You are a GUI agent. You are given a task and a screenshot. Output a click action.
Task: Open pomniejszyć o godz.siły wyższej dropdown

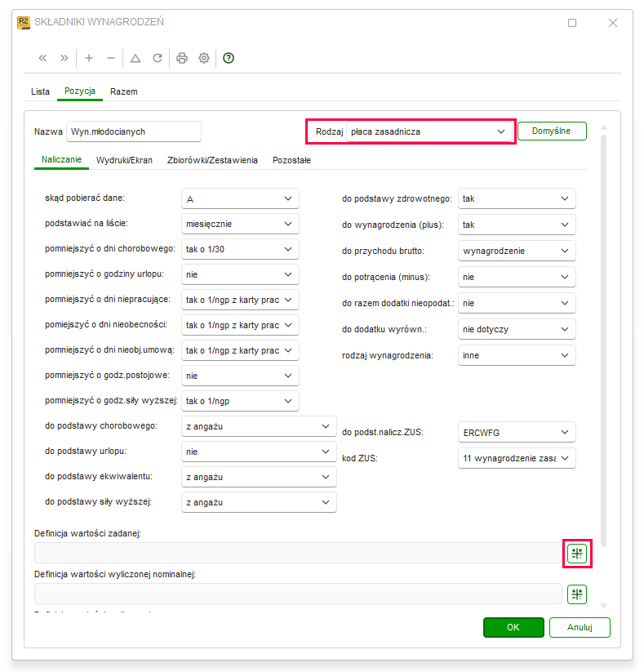(240, 401)
